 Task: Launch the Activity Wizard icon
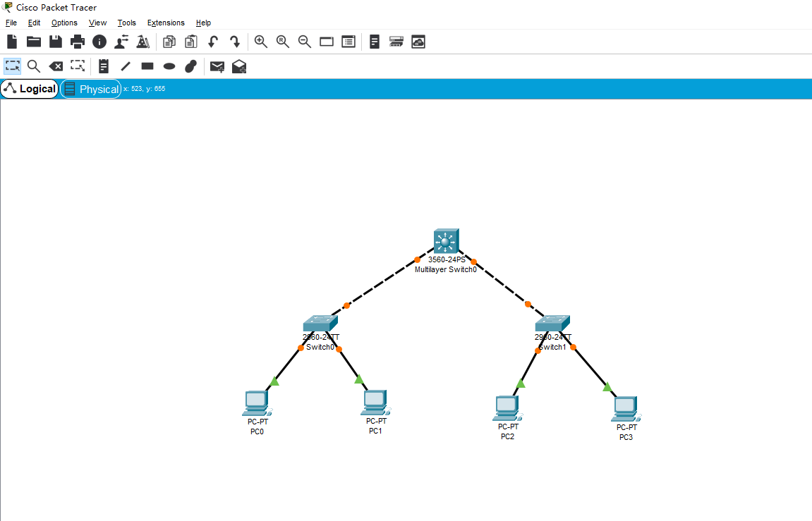point(143,42)
